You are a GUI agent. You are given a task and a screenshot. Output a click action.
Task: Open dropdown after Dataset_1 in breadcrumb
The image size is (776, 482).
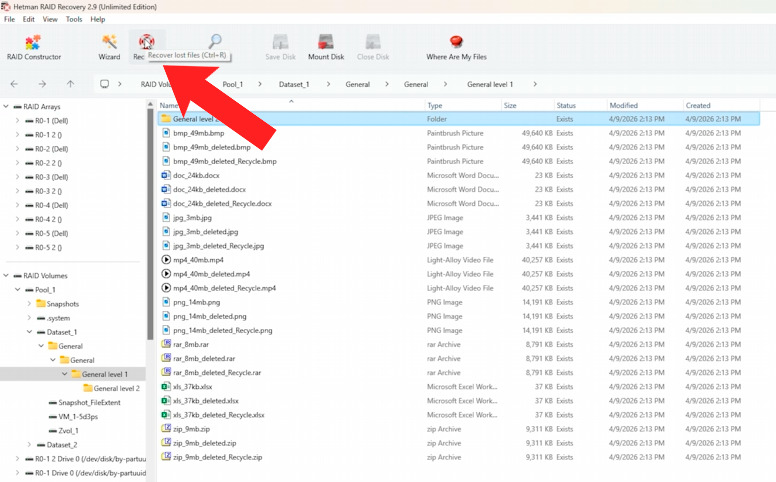click(328, 84)
